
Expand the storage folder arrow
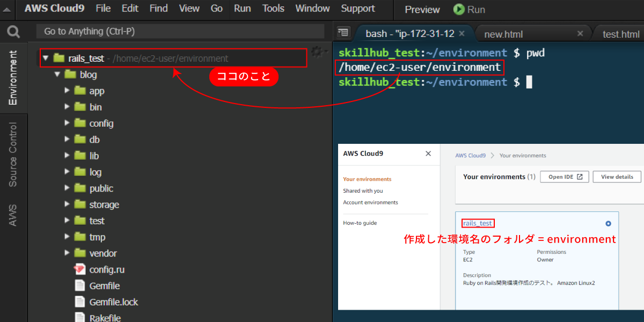67,204
